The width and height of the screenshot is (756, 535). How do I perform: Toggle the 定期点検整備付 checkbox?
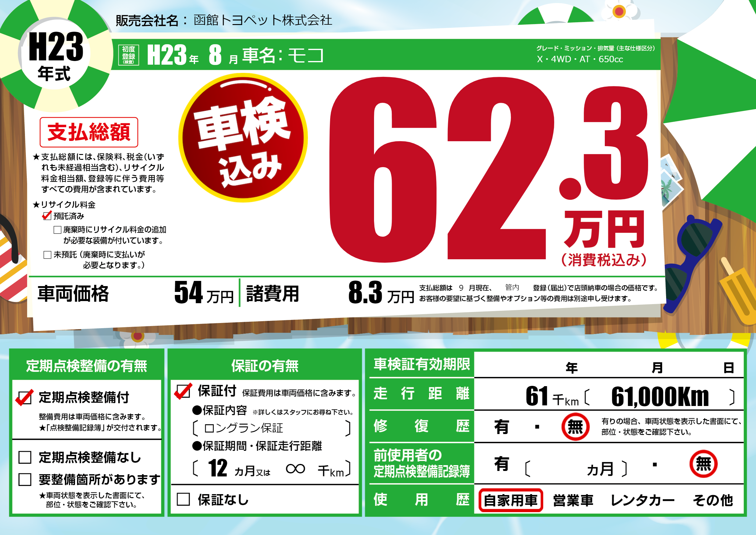(x=25, y=398)
